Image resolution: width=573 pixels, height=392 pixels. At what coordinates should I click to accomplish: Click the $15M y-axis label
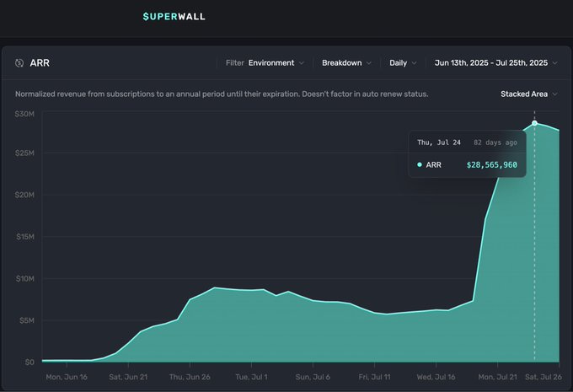coord(25,237)
